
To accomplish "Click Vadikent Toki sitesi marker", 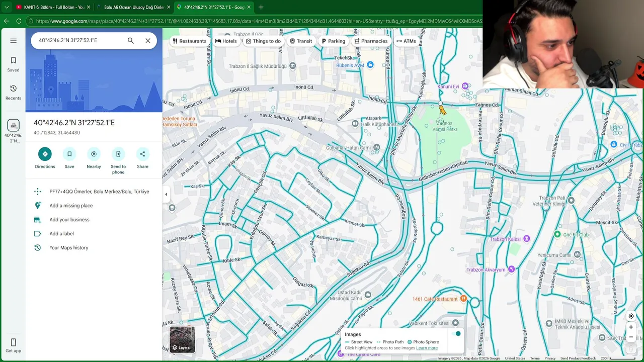I will coord(455,323).
